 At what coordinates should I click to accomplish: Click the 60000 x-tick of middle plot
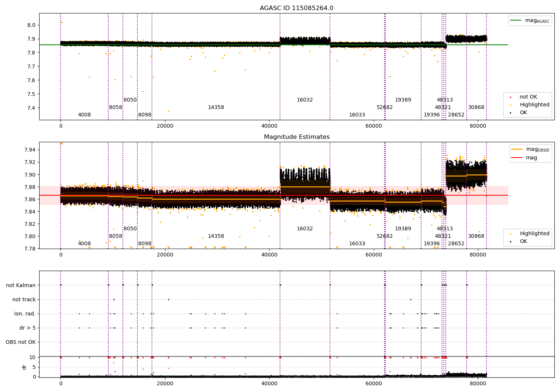[x=374, y=255]
